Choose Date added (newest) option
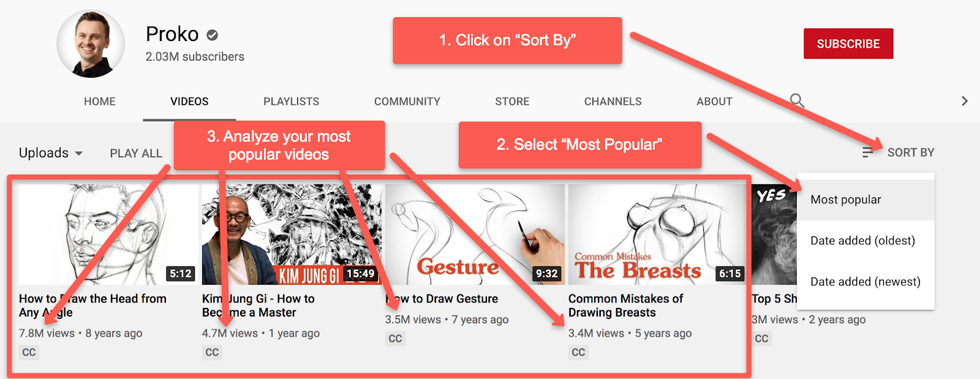The height and width of the screenshot is (379, 980). point(865,282)
